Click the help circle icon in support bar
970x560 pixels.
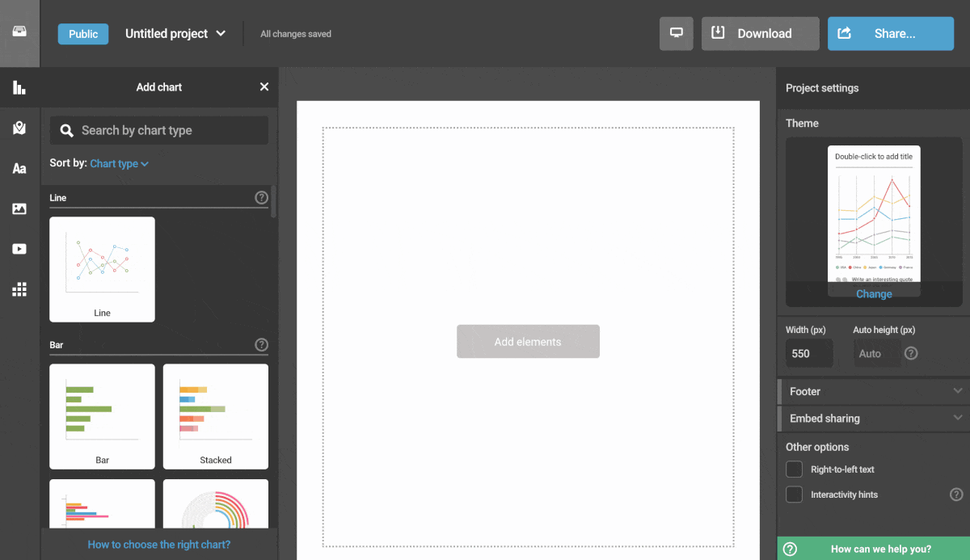tap(791, 549)
